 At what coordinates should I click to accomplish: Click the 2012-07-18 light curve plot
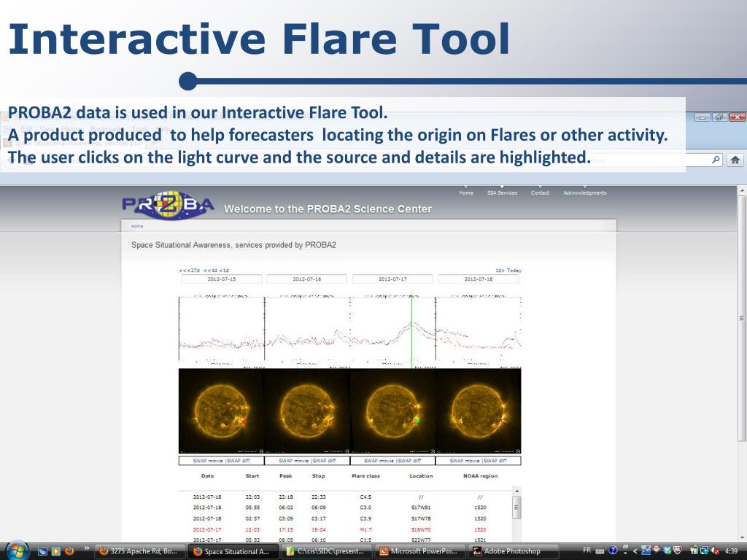tap(479, 331)
